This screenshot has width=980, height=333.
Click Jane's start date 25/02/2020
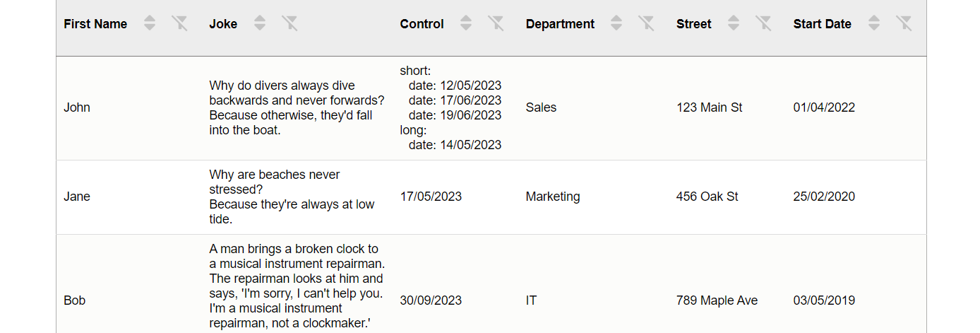(824, 197)
